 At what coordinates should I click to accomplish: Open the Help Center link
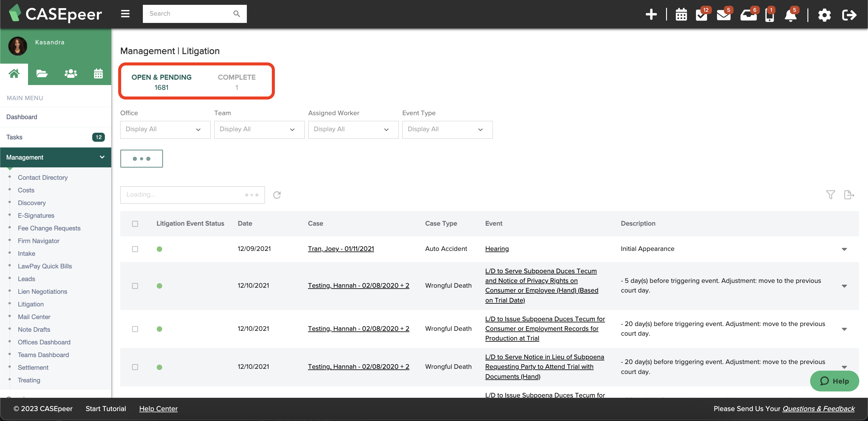pyautogui.click(x=158, y=409)
